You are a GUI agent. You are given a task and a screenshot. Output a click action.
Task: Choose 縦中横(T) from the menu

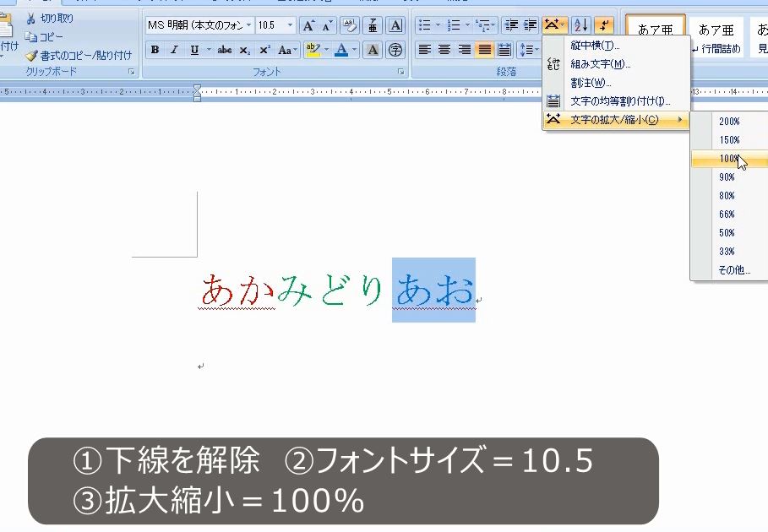(616, 46)
